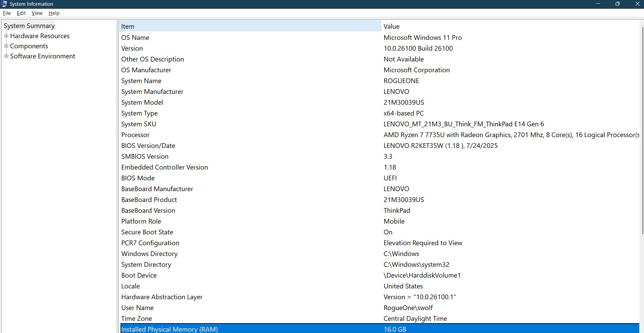Image resolution: width=644 pixels, height=333 pixels.
Task: Click the System Information icon in the title bar
Action: click(4, 4)
